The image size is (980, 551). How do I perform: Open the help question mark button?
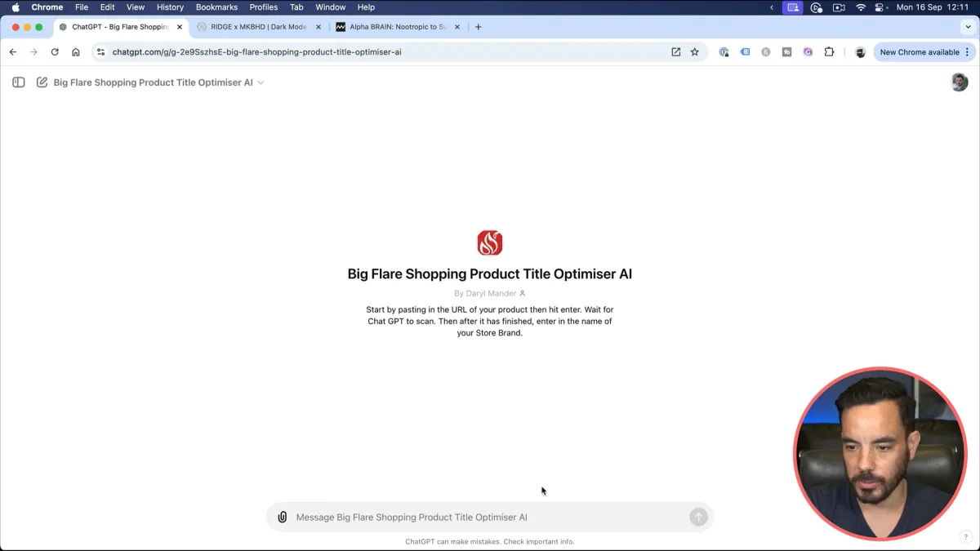(x=964, y=537)
